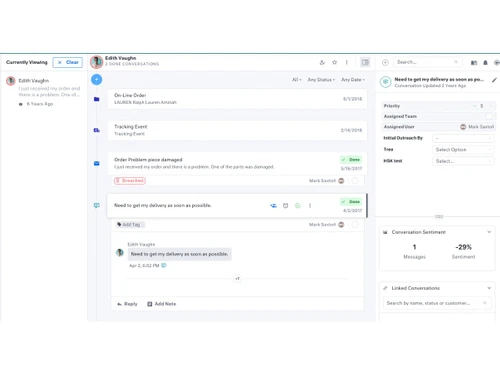Open the All filter dropdown

pyautogui.click(x=296, y=80)
